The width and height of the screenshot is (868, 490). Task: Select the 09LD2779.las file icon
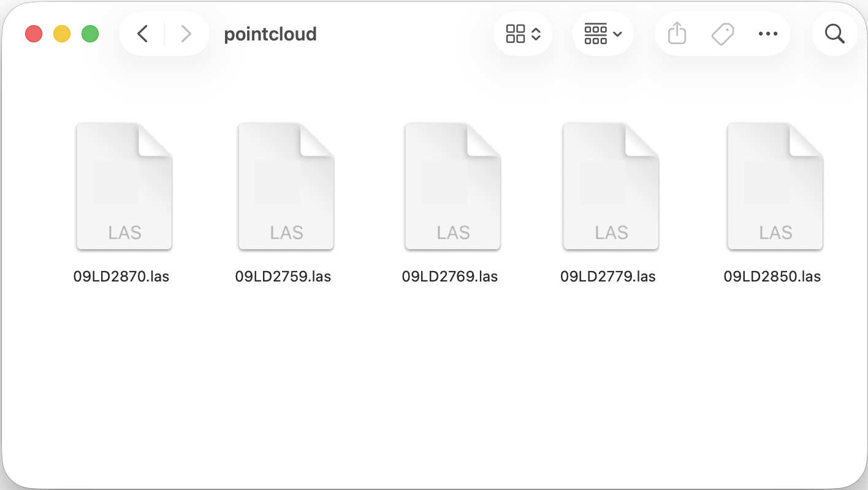611,186
